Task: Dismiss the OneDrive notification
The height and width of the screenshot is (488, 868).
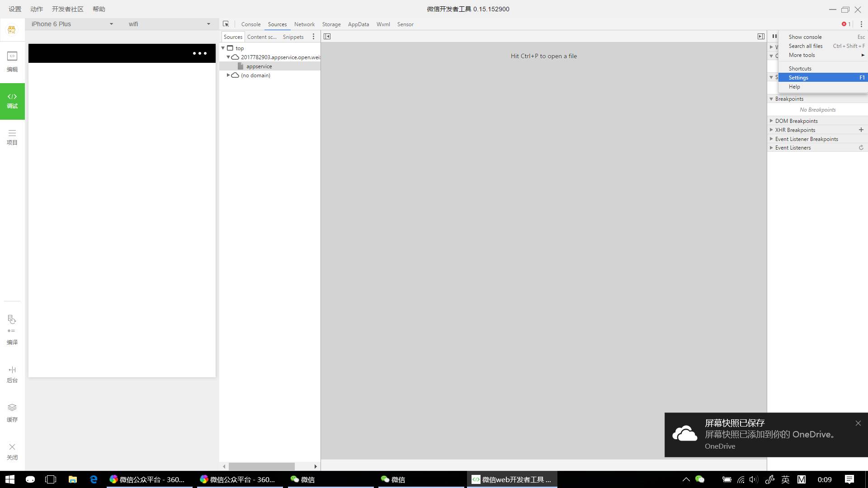Action: click(x=858, y=423)
